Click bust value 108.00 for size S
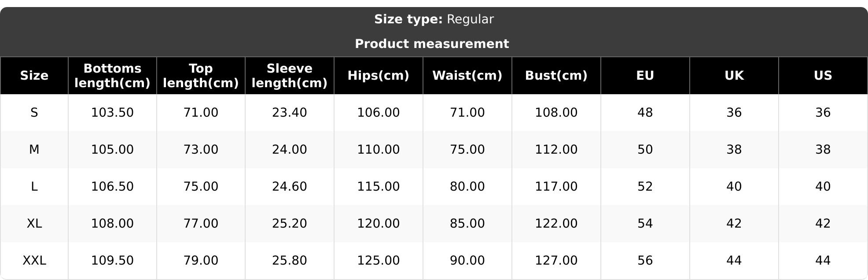The height and width of the screenshot is (280, 868). (556, 113)
